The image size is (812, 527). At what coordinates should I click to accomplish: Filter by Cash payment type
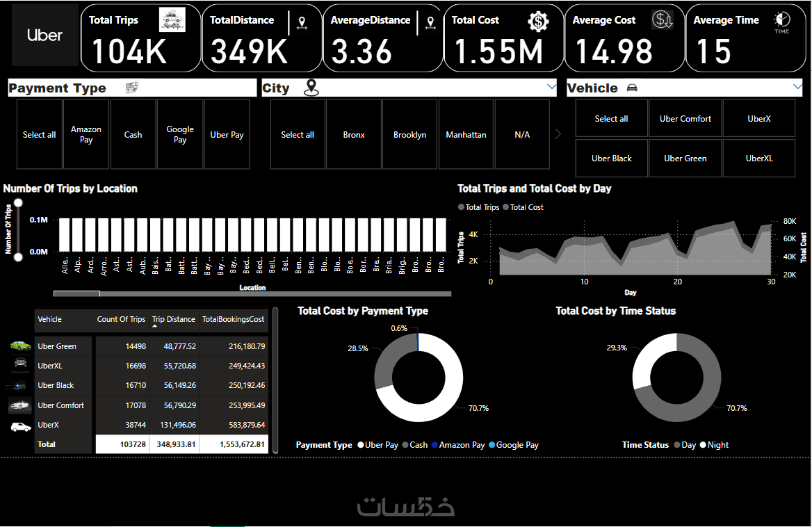(133, 135)
